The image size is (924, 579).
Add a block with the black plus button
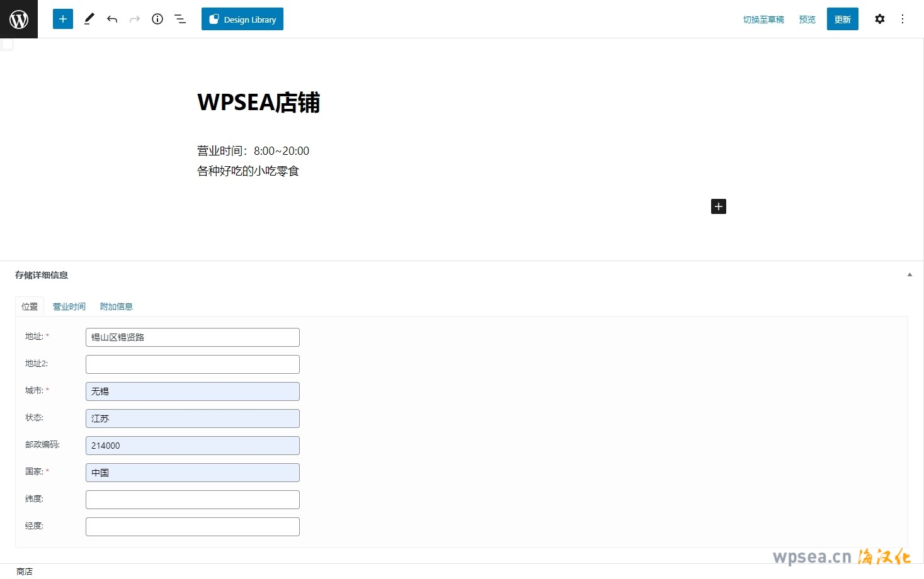[719, 206]
